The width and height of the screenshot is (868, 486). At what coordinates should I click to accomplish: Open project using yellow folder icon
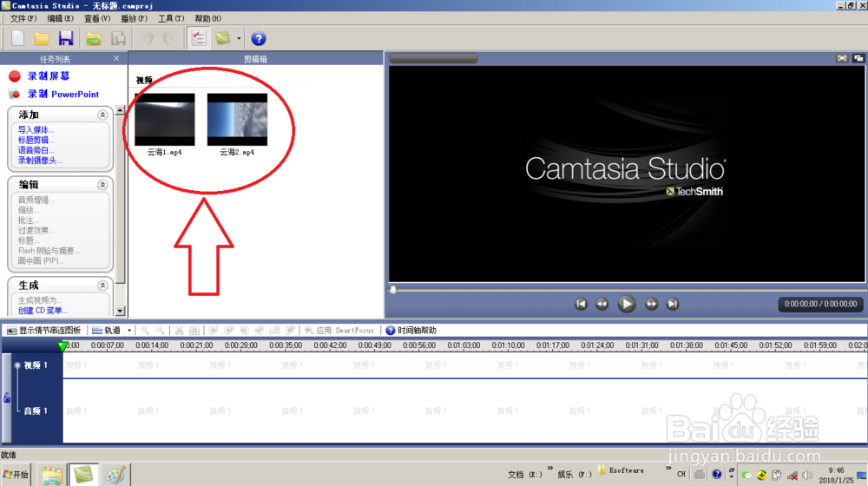(42, 38)
